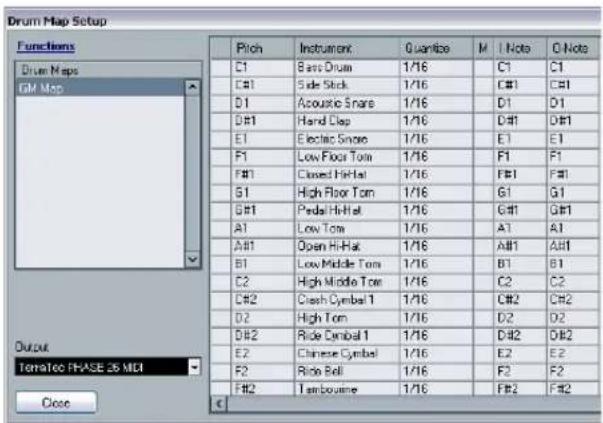Select Chinese Cymbal instrument name
This screenshot has width=603, height=423.
tap(337, 353)
